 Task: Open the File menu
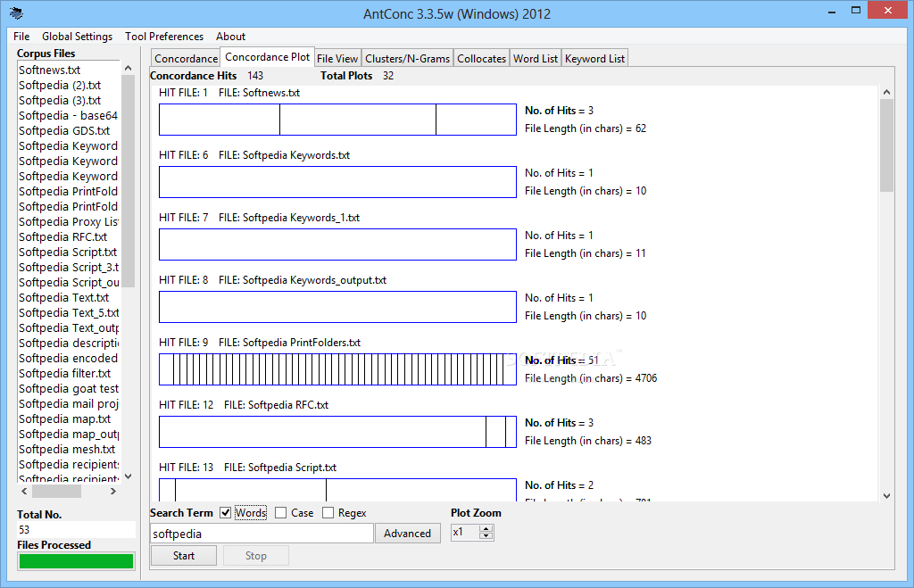(21, 36)
